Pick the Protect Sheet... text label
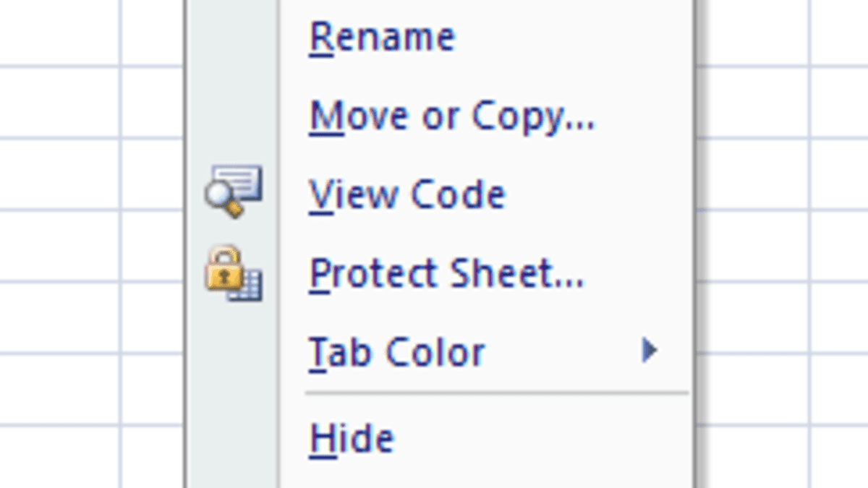 [446, 273]
